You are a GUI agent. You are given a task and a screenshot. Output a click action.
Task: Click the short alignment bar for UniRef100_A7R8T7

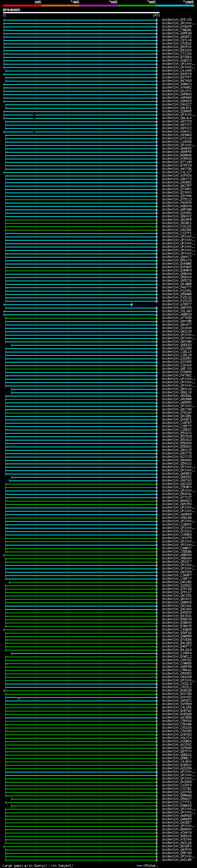coord(68,305)
